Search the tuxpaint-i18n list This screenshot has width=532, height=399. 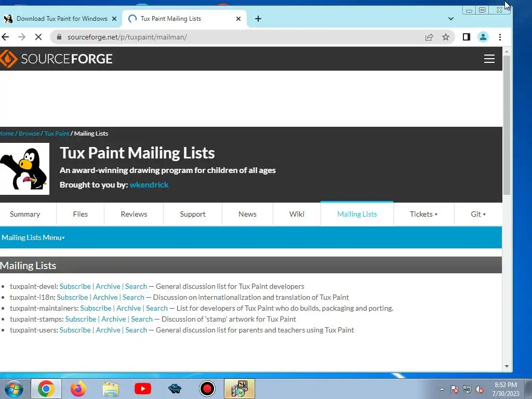click(x=134, y=297)
